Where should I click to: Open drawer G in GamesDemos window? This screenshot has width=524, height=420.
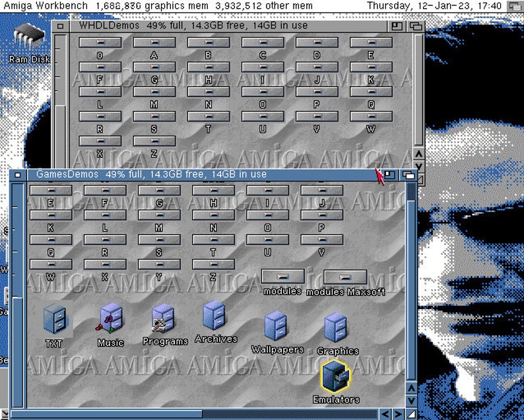coord(160,191)
